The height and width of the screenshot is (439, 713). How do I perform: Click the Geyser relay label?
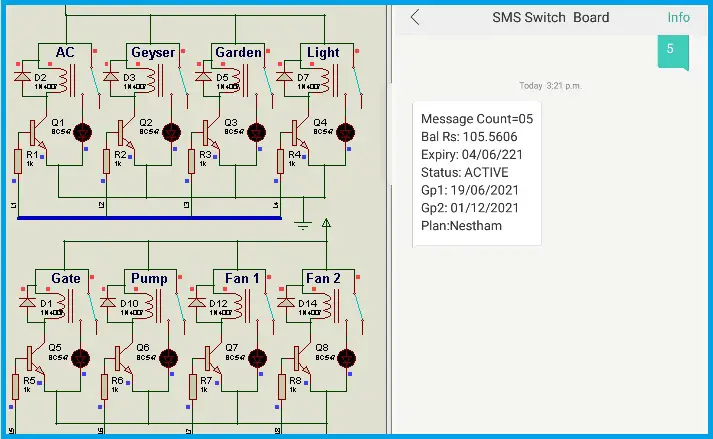tap(153, 53)
